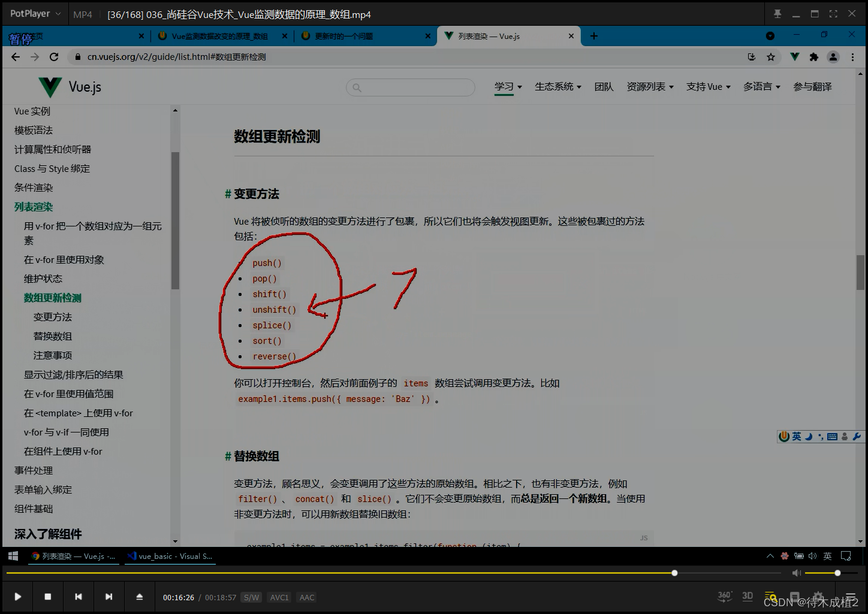This screenshot has width=868, height=614.
Task: Jump to '替换数组' sidebar sub-item
Action: coord(53,337)
